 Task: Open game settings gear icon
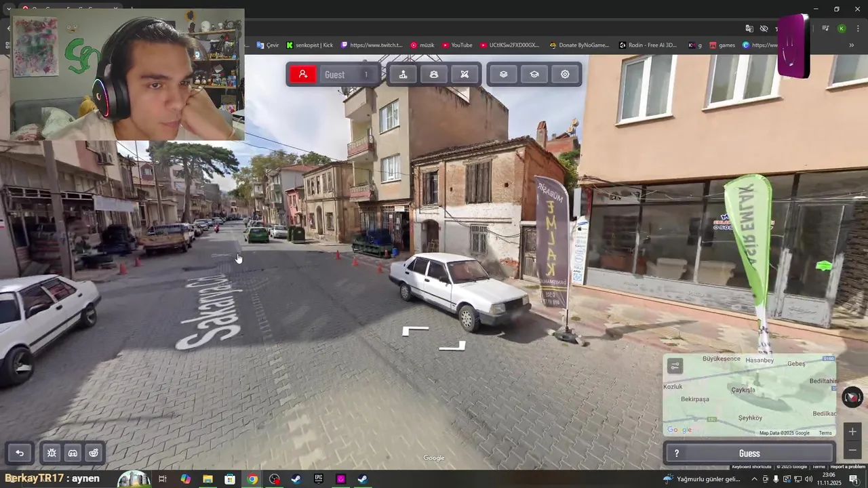click(x=565, y=75)
